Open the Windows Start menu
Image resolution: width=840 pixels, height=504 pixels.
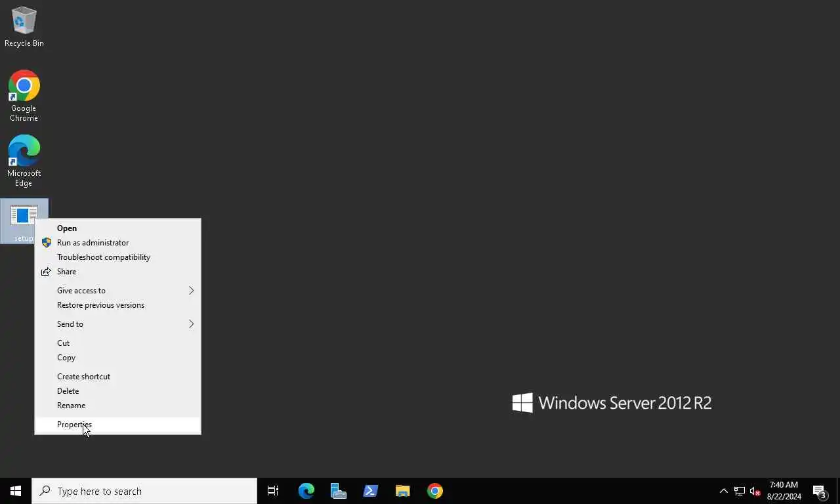16,491
